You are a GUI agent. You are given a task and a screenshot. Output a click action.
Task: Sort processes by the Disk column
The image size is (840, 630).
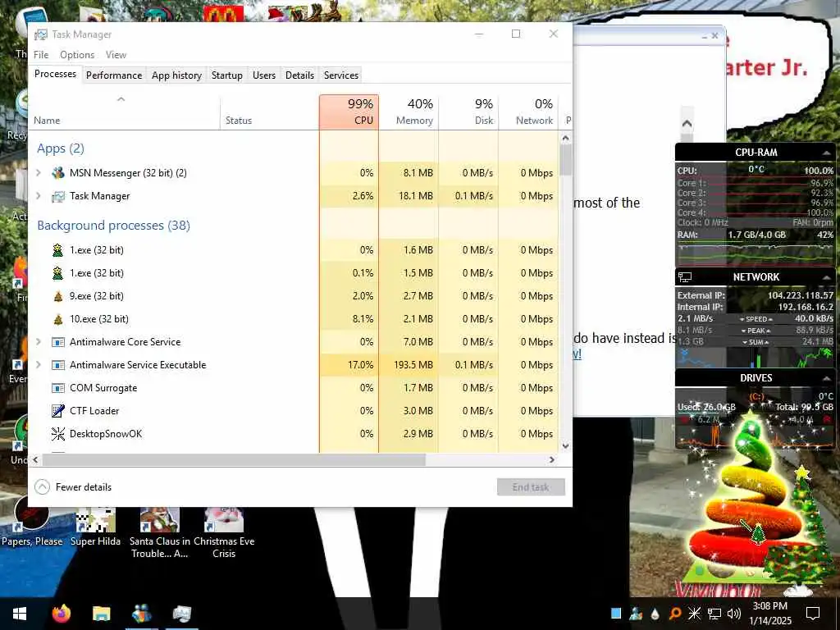tap(468, 112)
